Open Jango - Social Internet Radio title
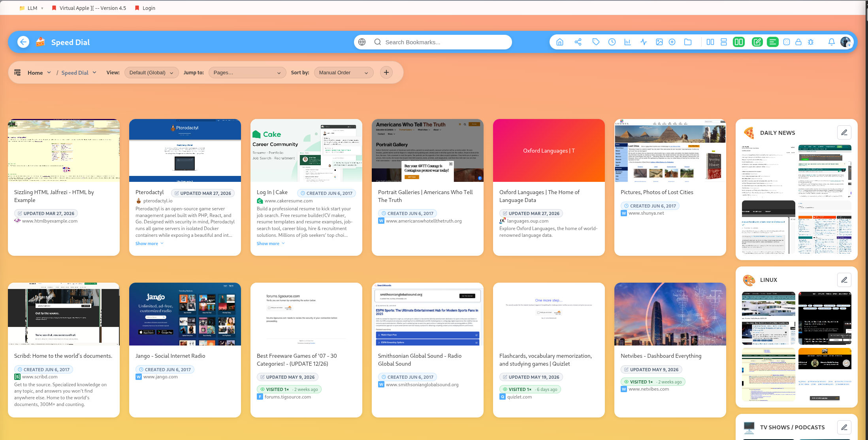Image resolution: width=868 pixels, height=440 pixels. (170, 356)
